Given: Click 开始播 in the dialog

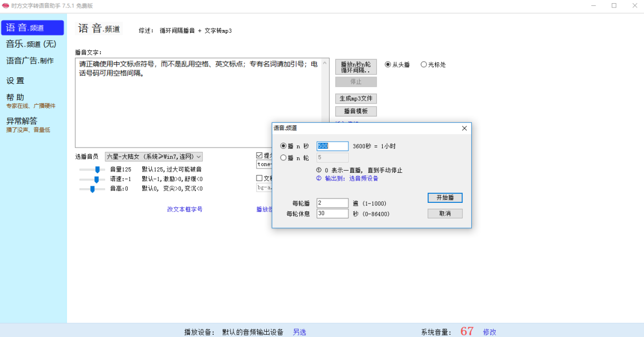Looking at the screenshot, I should [x=444, y=197].
